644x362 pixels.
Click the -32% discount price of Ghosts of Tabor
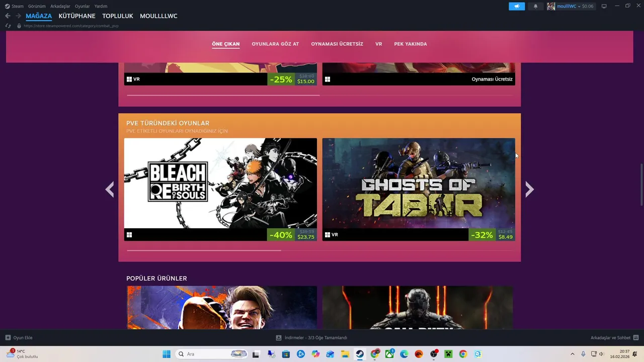coord(492,235)
